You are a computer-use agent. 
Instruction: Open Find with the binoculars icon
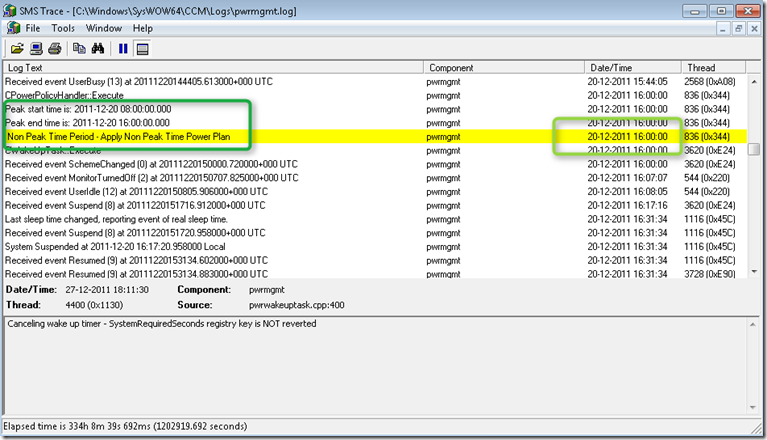click(98, 48)
